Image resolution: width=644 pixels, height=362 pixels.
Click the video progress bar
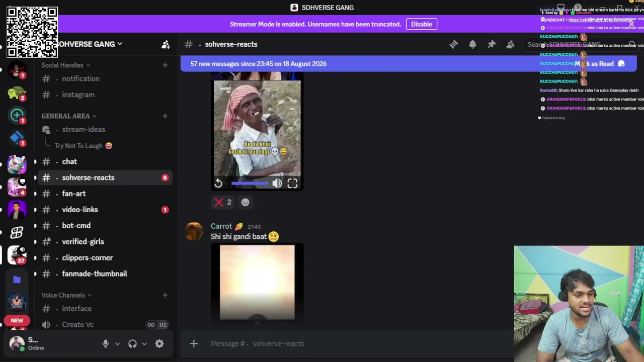[250, 184]
